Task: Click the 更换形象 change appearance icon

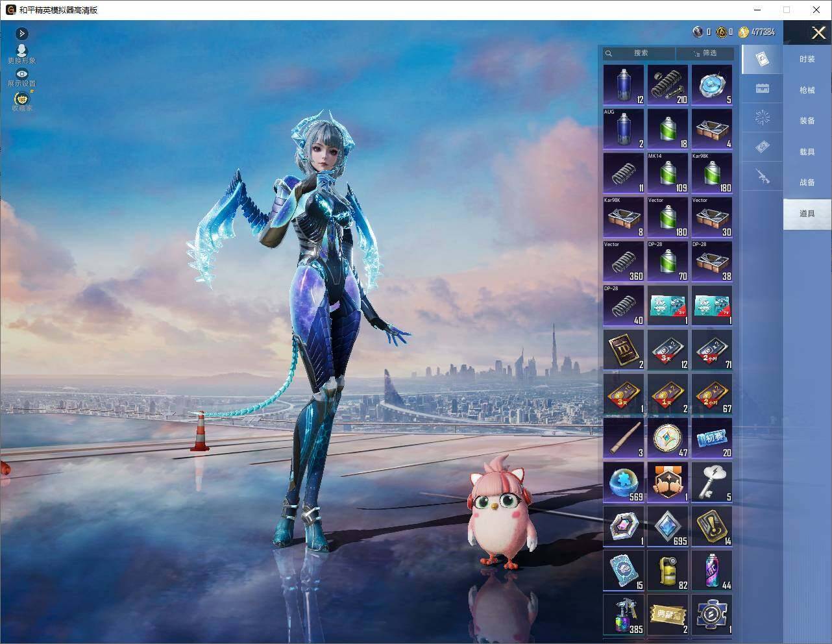Action: [21, 54]
